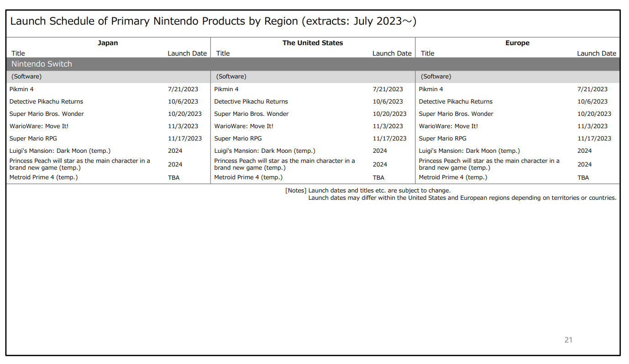Screen dimensions: 629x364
Task: Select 'Super Mario Bros. Wonder' in Europe list
Action: (x=456, y=114)
